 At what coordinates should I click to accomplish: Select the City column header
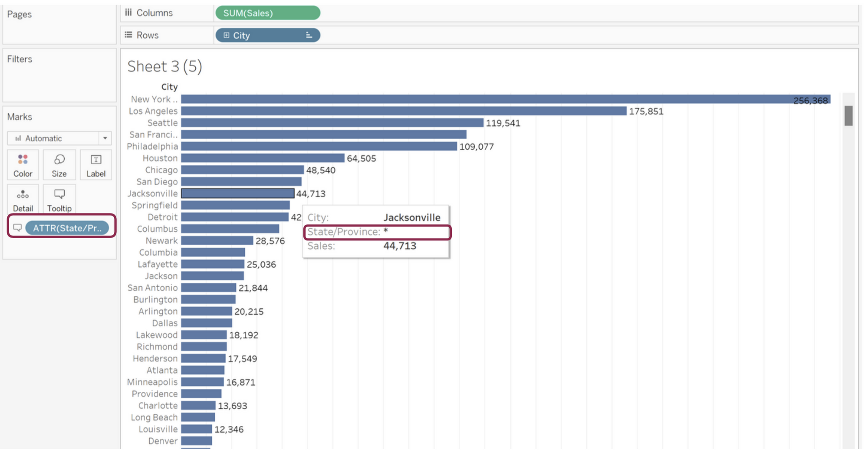[x=169, y=87]
